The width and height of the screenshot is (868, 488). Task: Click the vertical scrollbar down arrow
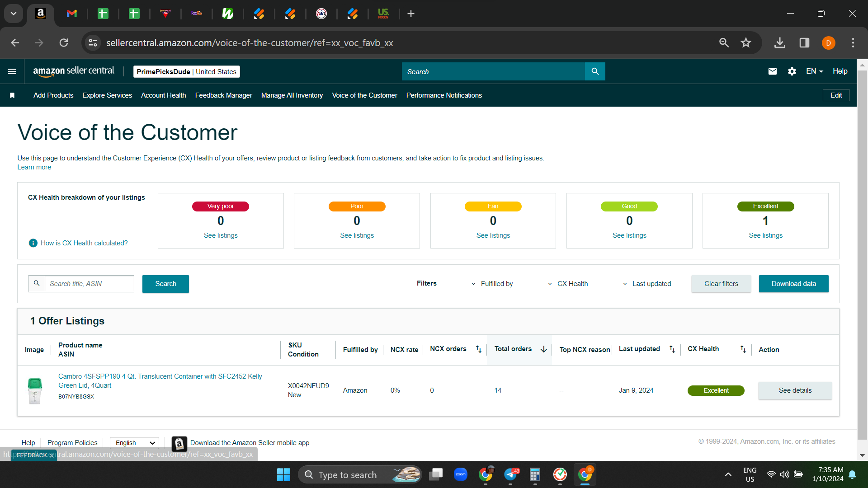click(x=862, y=455)
